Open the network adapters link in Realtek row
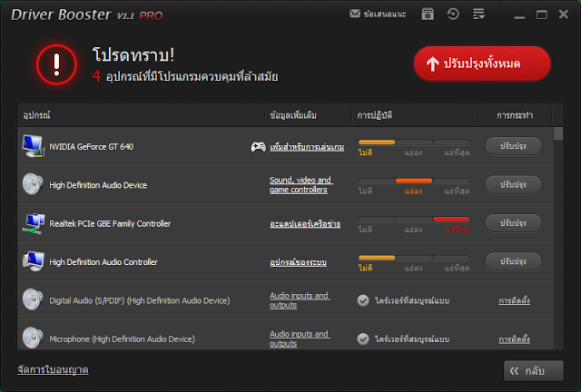This screenshot has width=581, height=392. [305, 224]
